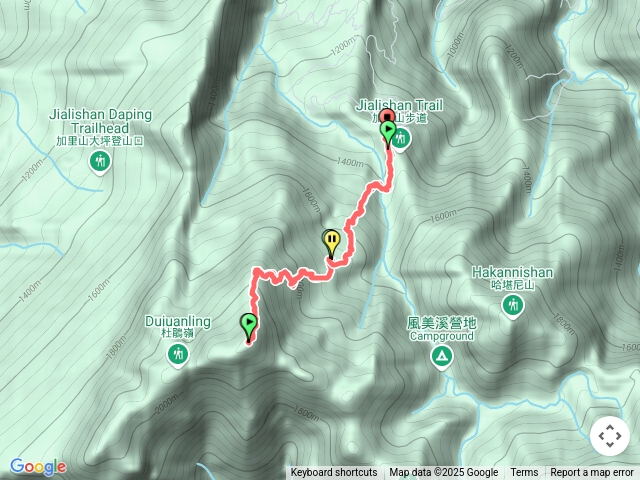Click the Hakannishan hiking marker icon
This screenshot has width=640, height=480.
pyautogui.click(x=513, y=305)
